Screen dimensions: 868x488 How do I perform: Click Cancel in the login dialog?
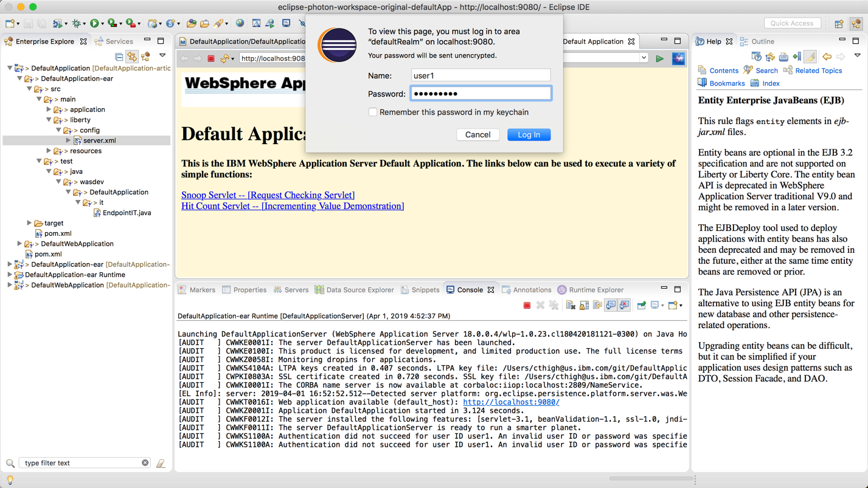click(477, 135)
